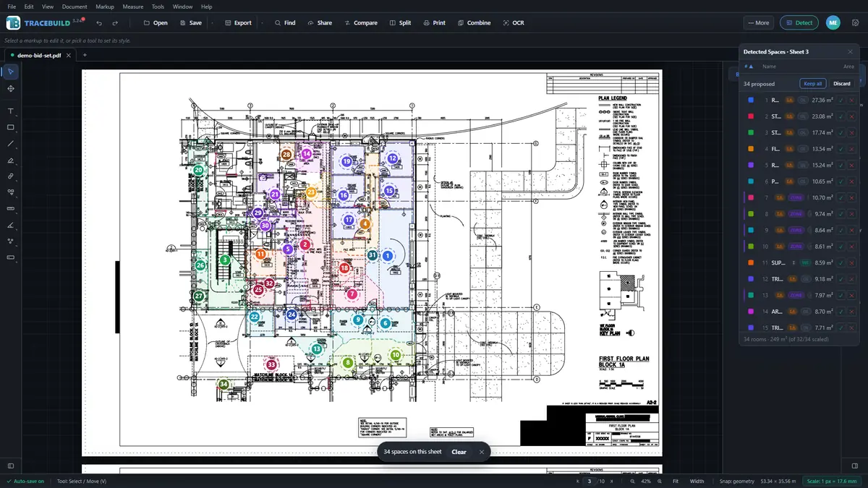The height and width of the screenshot is (488, 868).
Task: Choose the Pan move tool
Action: [x=10, y=88]
